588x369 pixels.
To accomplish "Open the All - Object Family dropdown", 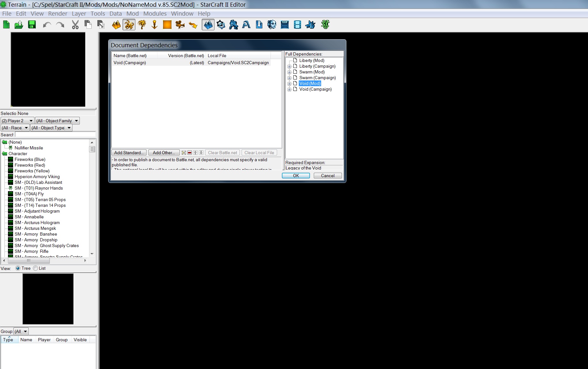I will [57, 121].
